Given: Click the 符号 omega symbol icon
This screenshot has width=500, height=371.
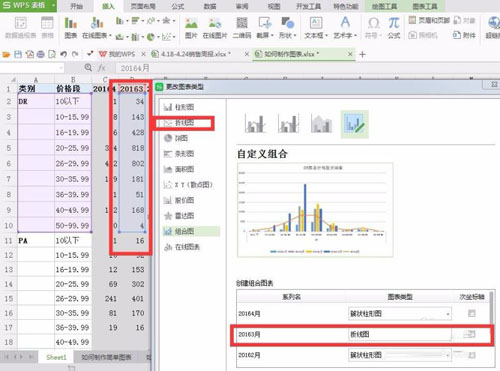Looking at the screenshot, I should [373, 27].
